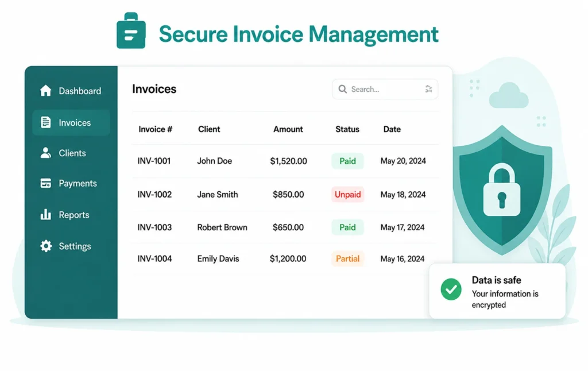Viewport: 588px width, 371px height.
Task: Open Reports from the sidebar
Action: 71,215
